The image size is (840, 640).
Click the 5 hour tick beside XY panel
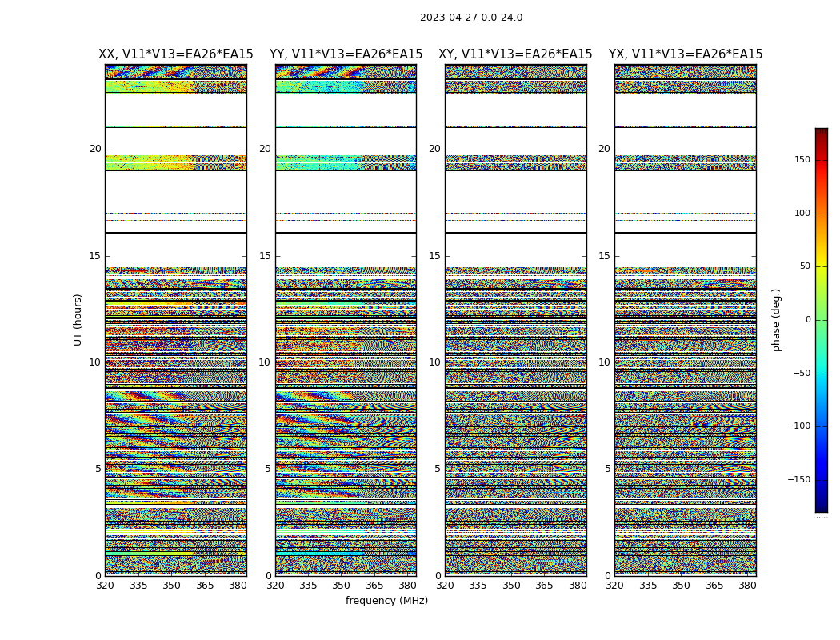438,469
